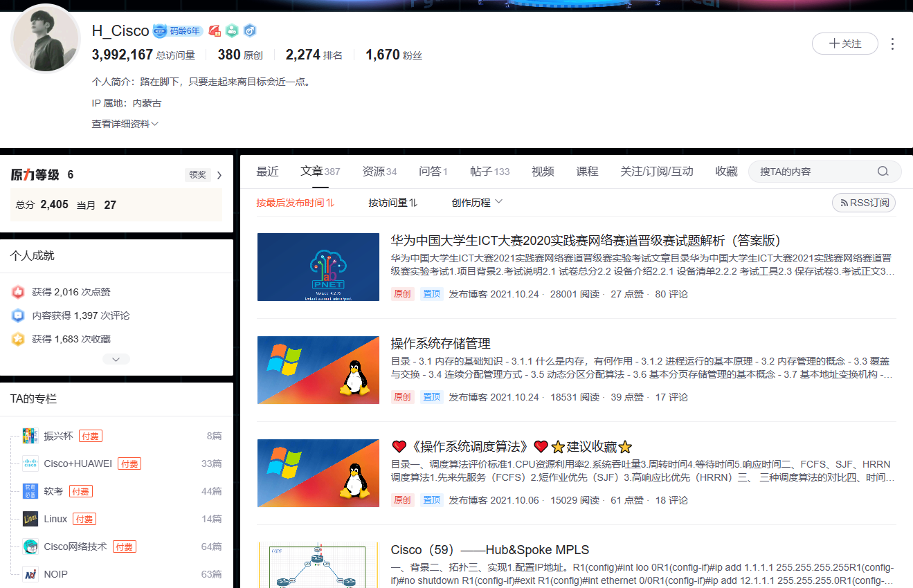913x588 pixels.
Task: Open the 振兴杯 column link
Action: click(x=58, y=436)
